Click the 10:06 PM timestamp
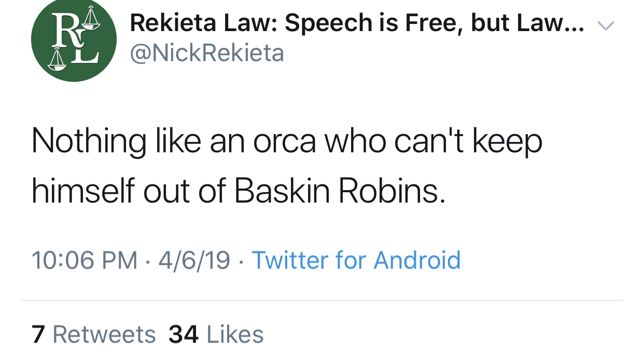 [x=85, y=260]
